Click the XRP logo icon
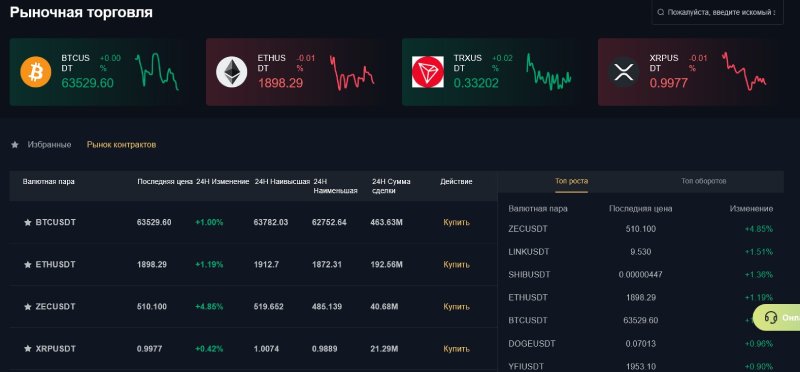 pos(623,72)
